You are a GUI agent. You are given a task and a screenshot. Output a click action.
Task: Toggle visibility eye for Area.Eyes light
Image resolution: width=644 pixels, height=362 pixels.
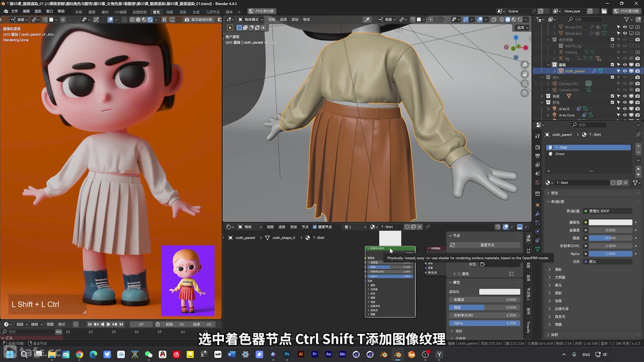point(625,115)
